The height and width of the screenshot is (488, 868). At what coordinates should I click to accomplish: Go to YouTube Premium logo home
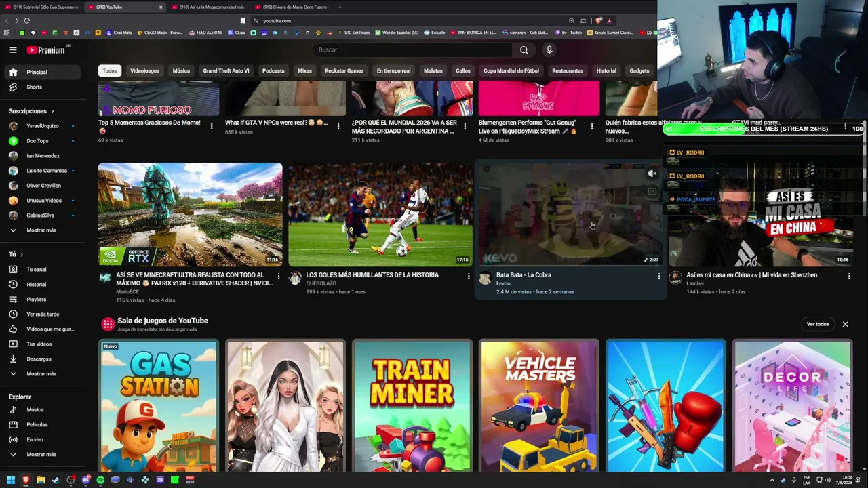[45, 49]
